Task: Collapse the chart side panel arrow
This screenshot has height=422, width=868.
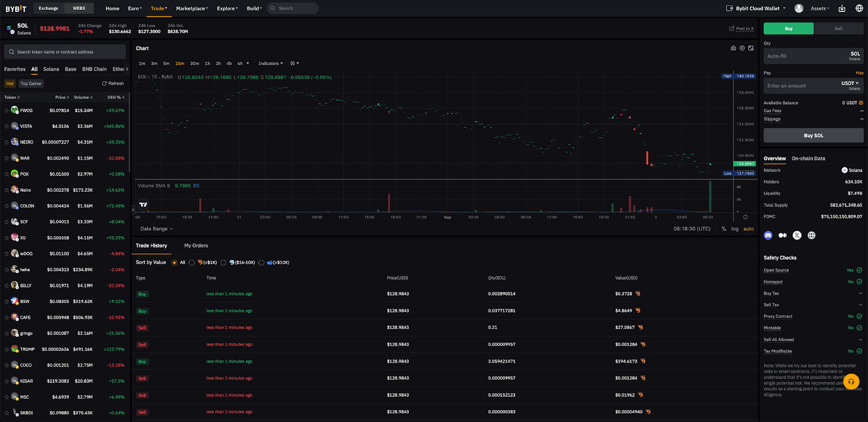Action: coord(133,209)
